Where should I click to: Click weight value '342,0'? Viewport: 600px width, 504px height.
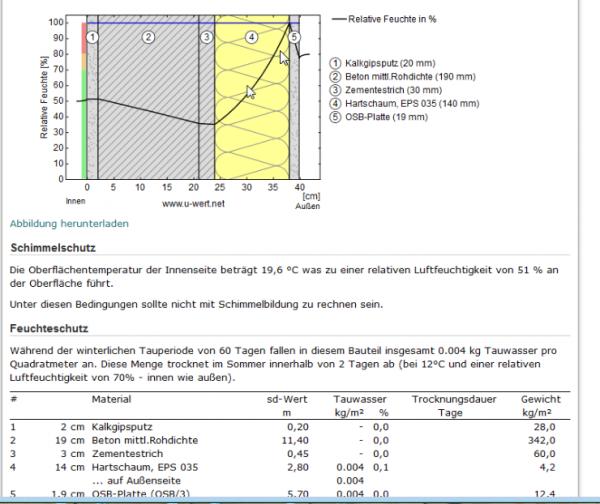542,440
